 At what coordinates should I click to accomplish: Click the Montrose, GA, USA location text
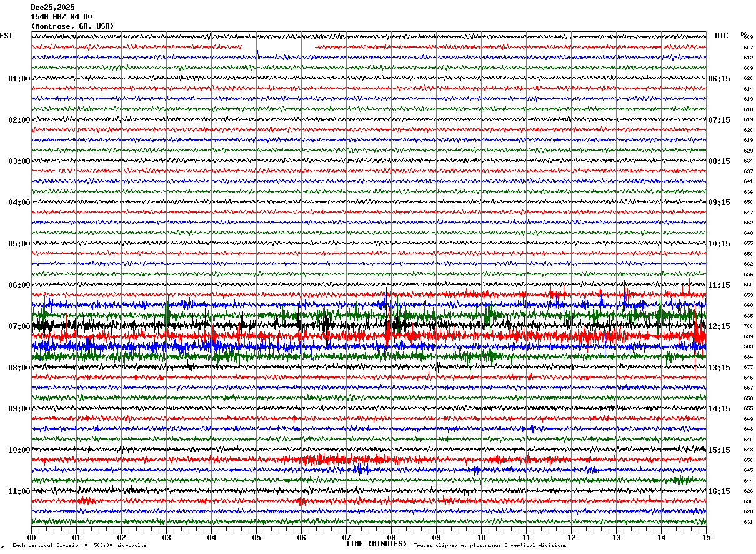point(72,26)
